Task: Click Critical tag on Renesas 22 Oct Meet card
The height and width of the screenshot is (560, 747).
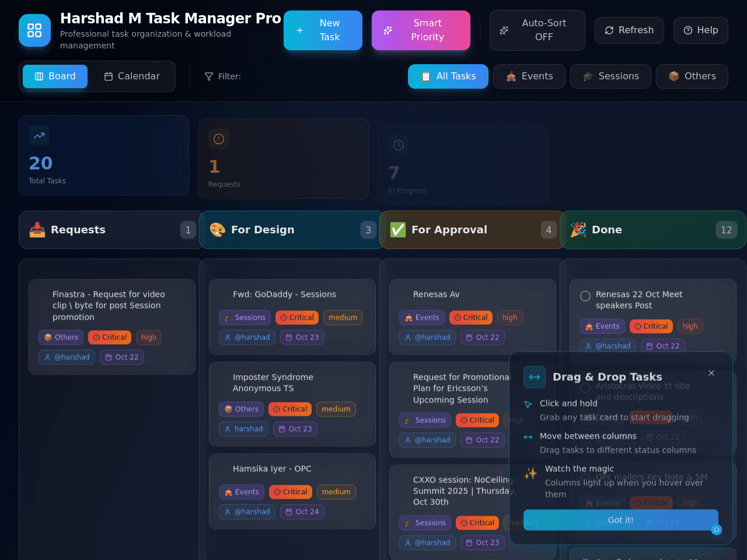Action: point(651,326)
